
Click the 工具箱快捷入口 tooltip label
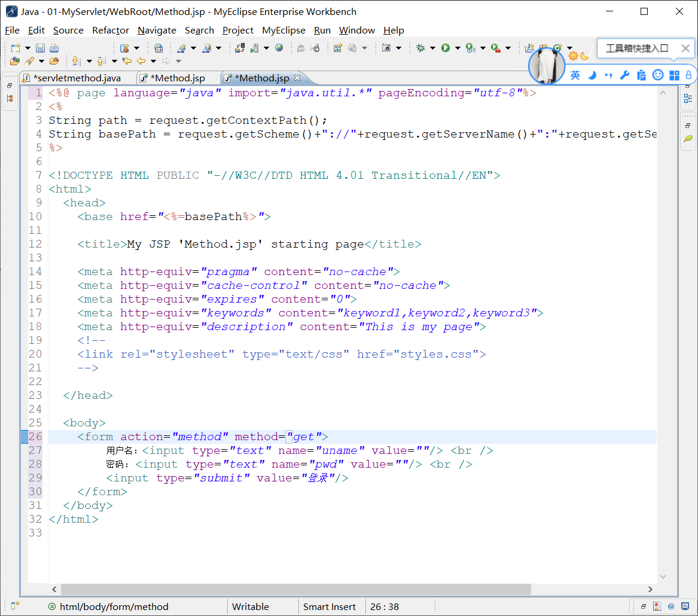tap(637, 48)
